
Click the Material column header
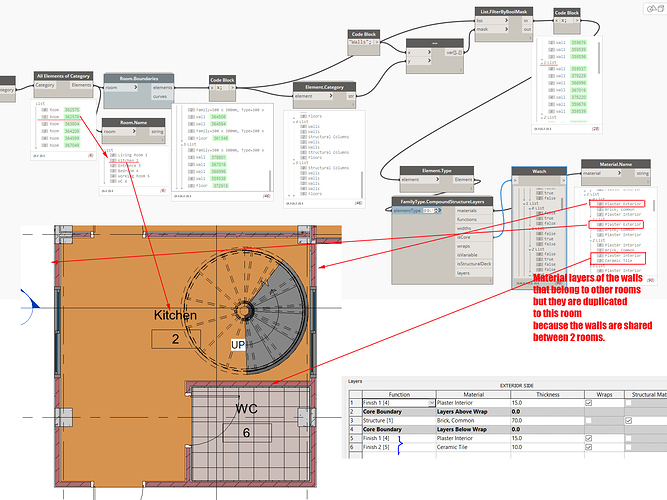[473, 394]
